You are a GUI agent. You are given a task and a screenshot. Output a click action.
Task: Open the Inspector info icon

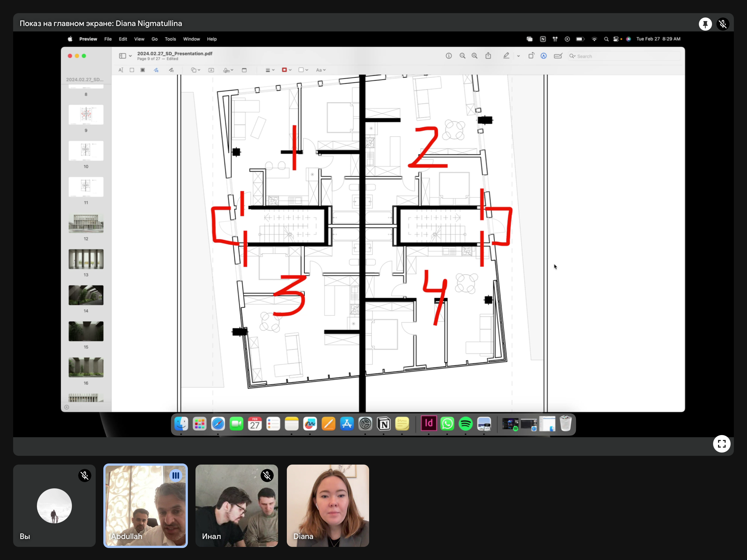(x=448, y=56)
